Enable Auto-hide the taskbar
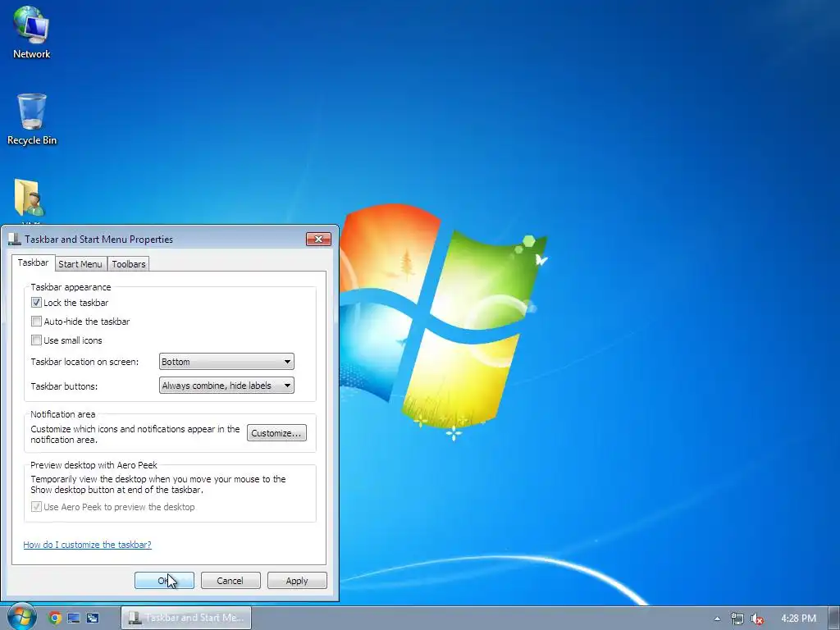Image resolution: width=840 pixels, height=630 pixels. coord(36,322)
